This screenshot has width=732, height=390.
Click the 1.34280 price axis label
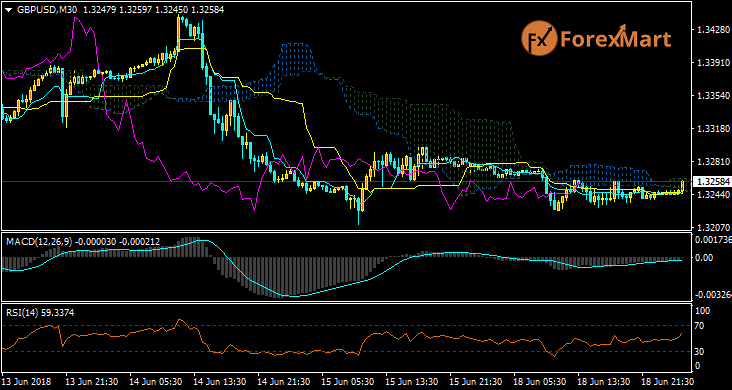[711, 30]
